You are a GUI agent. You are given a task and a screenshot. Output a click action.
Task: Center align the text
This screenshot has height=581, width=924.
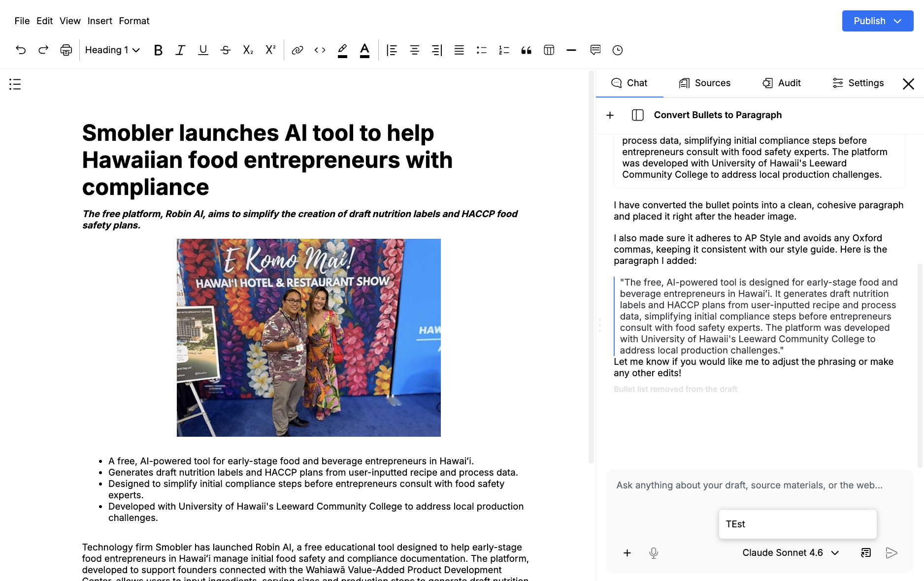[x=415, y=50]
